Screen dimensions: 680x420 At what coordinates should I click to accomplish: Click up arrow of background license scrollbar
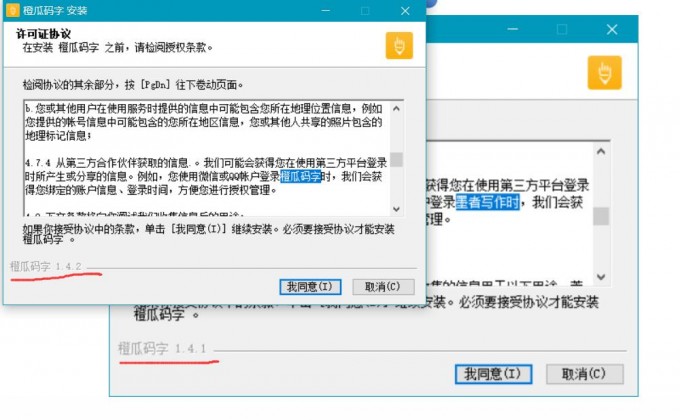click(601, 151)
